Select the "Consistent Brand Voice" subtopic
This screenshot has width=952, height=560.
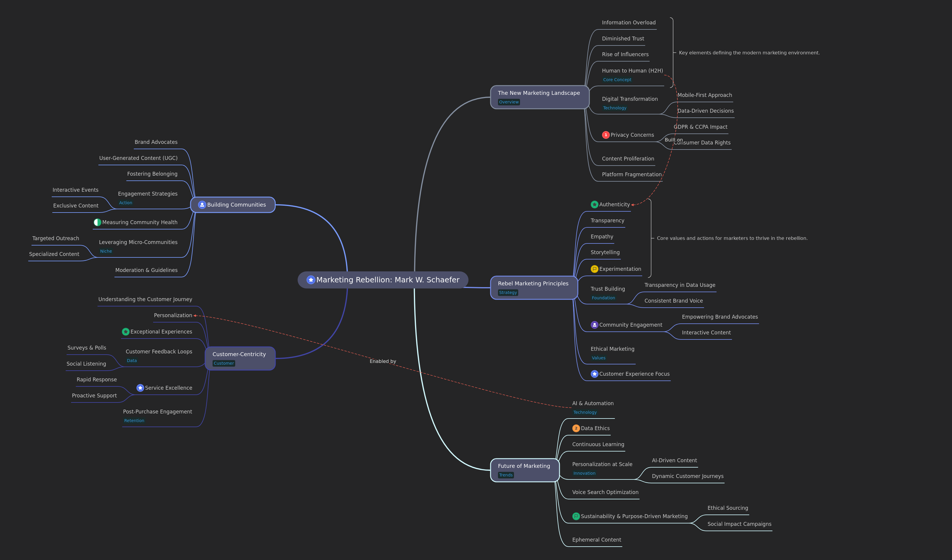coord(674,301)
